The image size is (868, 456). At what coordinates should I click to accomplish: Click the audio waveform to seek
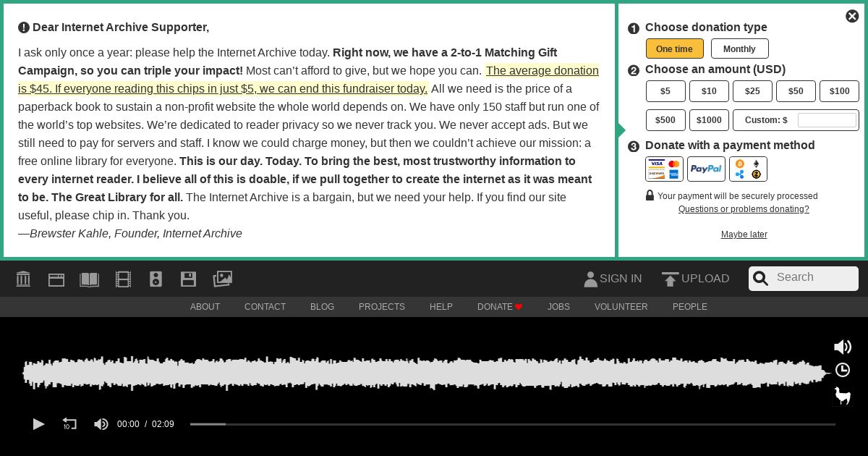425,373
